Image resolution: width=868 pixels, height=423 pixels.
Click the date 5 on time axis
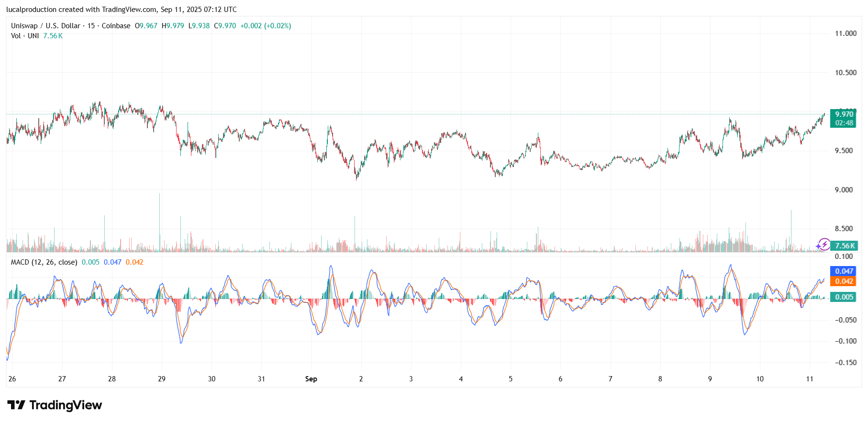(511, 379)
